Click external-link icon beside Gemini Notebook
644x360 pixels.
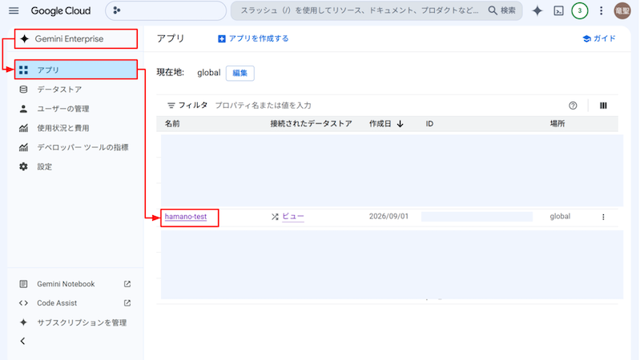click(x=127, y=284)
